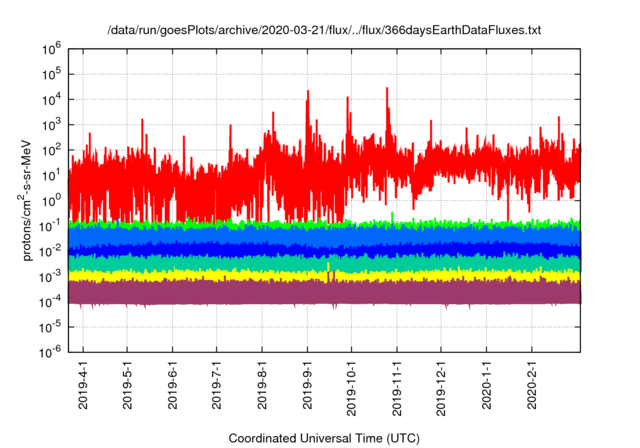The width and height of the screenshot is (640, 448).
Task: Click the light blue flux data band
Action: 324,235
